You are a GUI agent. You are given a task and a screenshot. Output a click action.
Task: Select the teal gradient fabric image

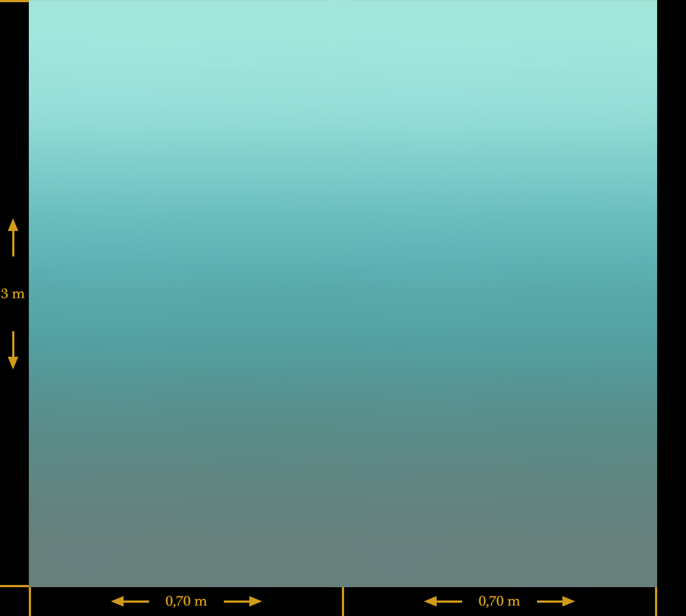click(343, 293)
